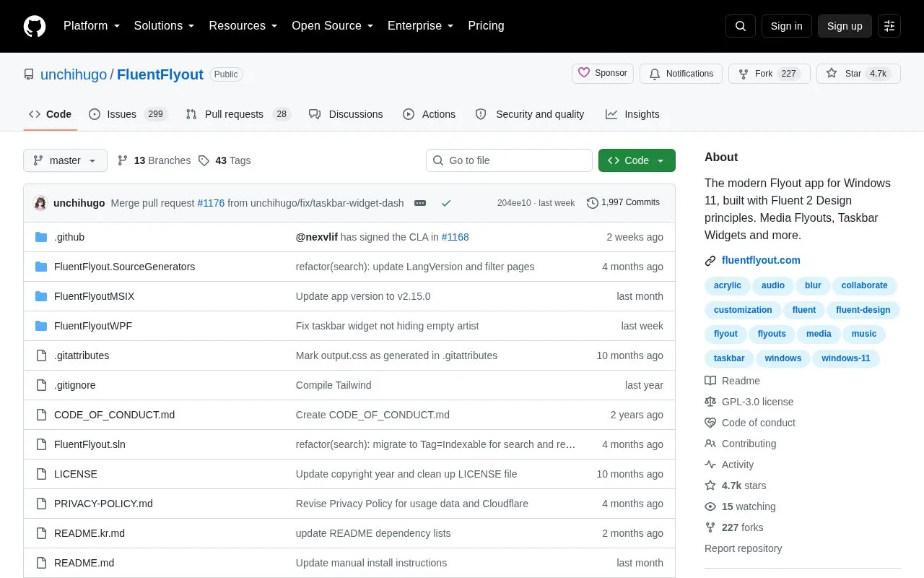This screenshot has height=578, width=924.
Task: Select the fluent-design topic tag
Action: 863,310
